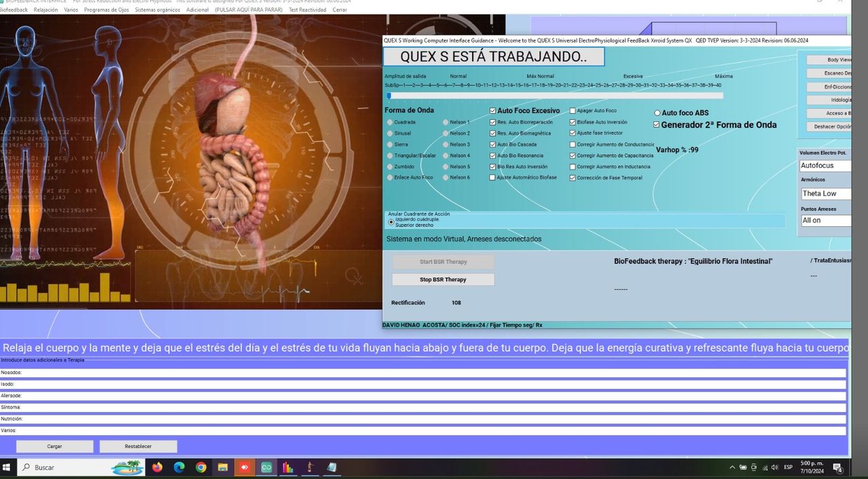Image resolution: width=868 pixels, height=479 pixels.
Task: Toggle the Auto Bio Resonancia checkbox
Action: (x=492, y=156)
